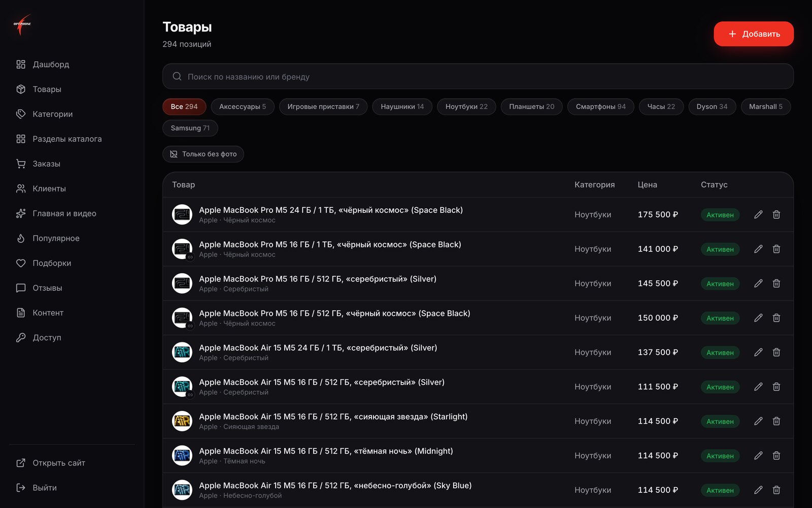Click Активен status of 145 500 ₽ row
The width and height of the screenshot is (812, 508).
720,284
